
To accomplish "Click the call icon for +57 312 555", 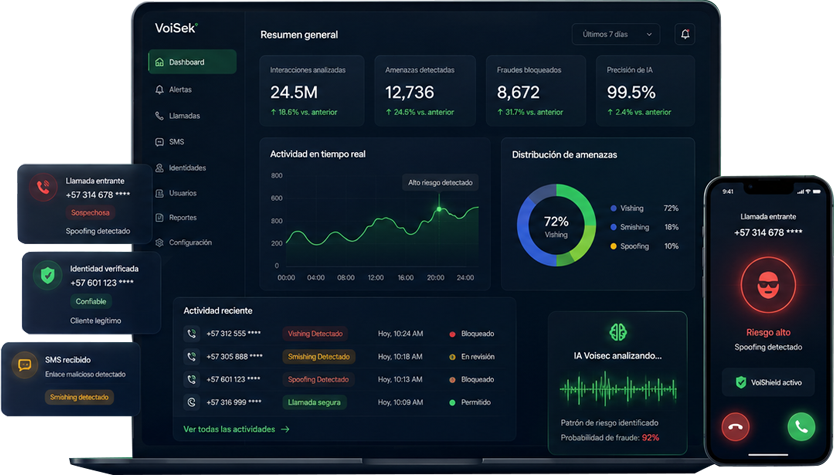I will click(x=191, y=334).
